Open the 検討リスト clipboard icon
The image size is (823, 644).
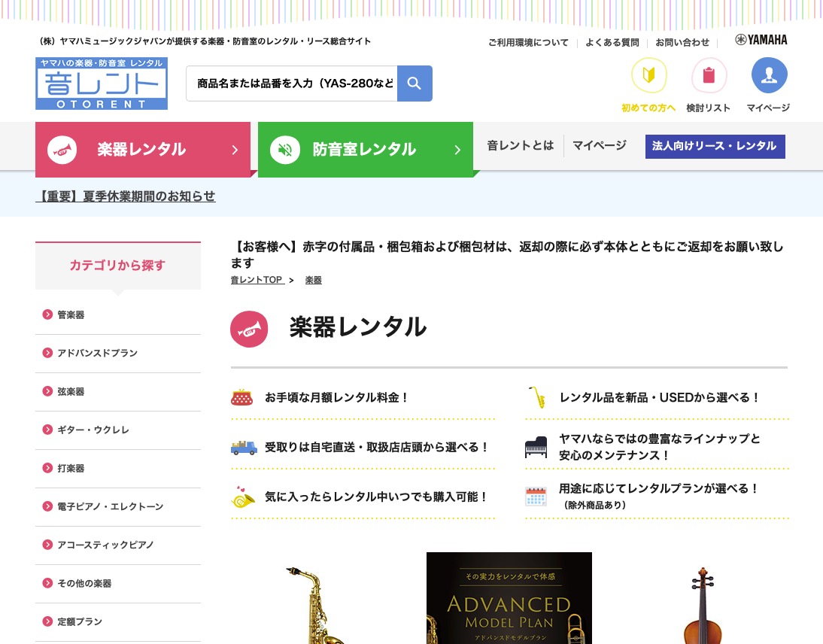(708, 75)
